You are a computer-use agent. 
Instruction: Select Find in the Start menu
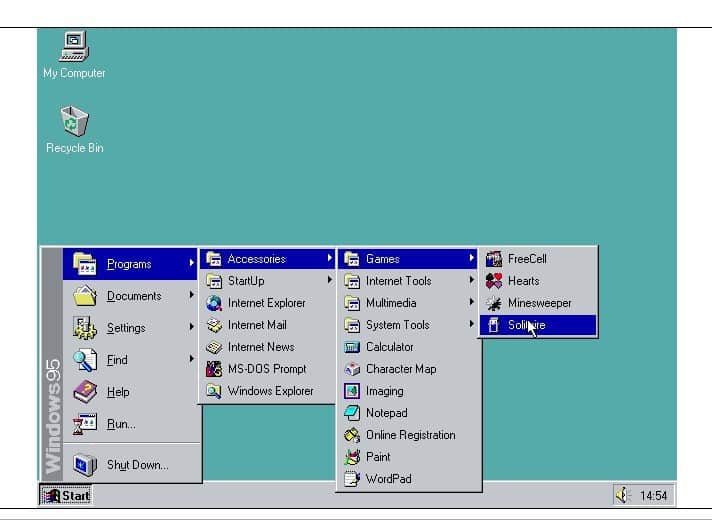(x=130, y=360)
